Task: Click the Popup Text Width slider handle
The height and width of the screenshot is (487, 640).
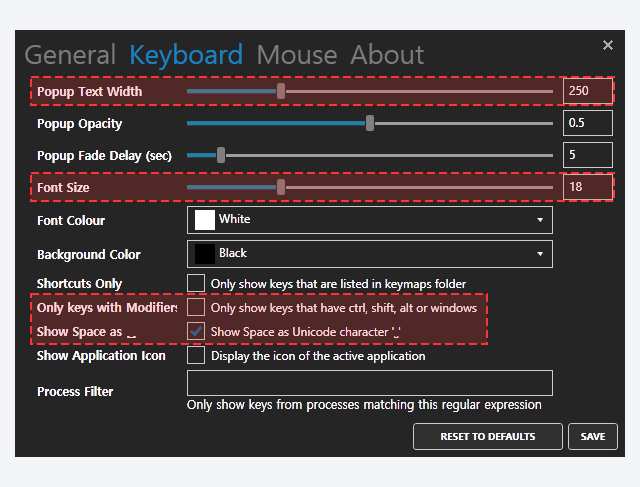Action: pyautogui.click(x=281, y=91)
